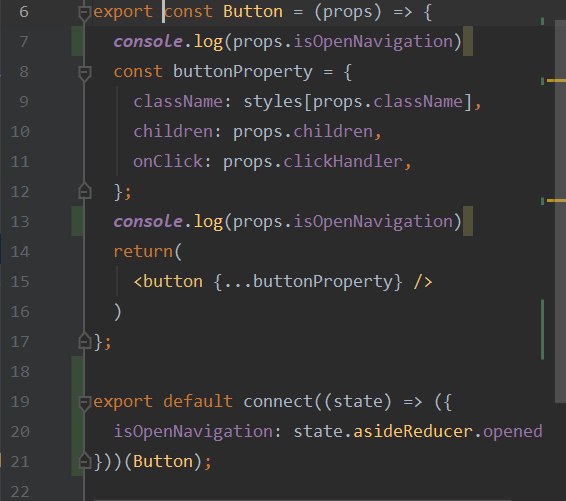Click '...buttonProperty' spread on line 15

tap(308, 282)
